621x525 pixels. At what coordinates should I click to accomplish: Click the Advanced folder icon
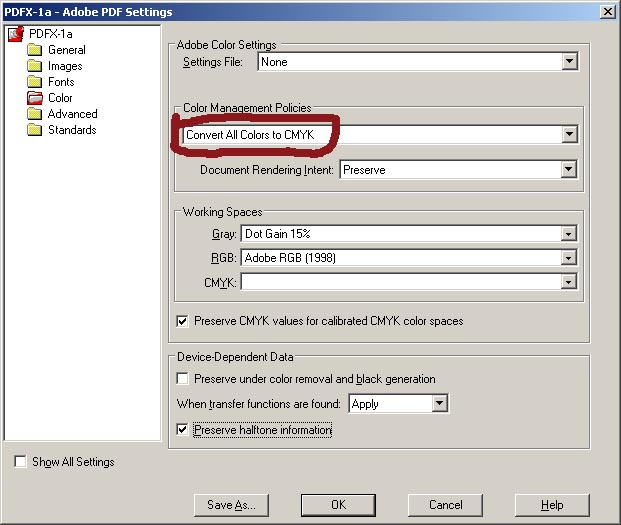34,114
